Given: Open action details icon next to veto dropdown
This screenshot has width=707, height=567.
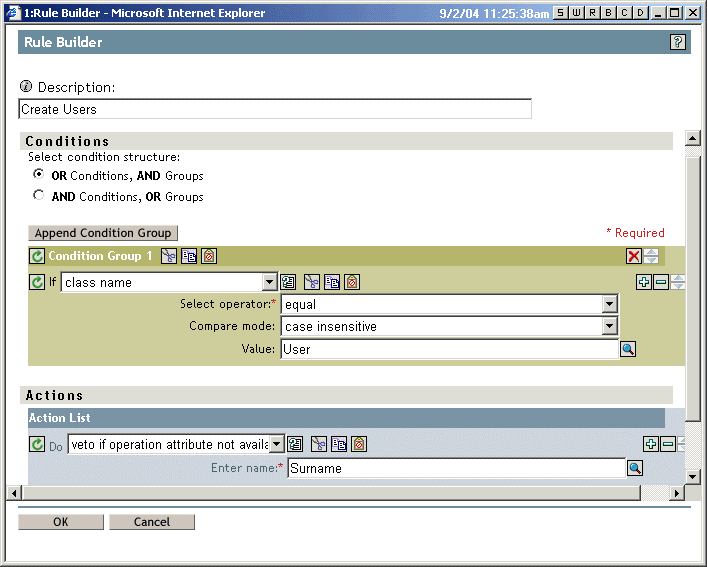Looking at the screenshot, I should pyautogui.click(x=295, y=444).
